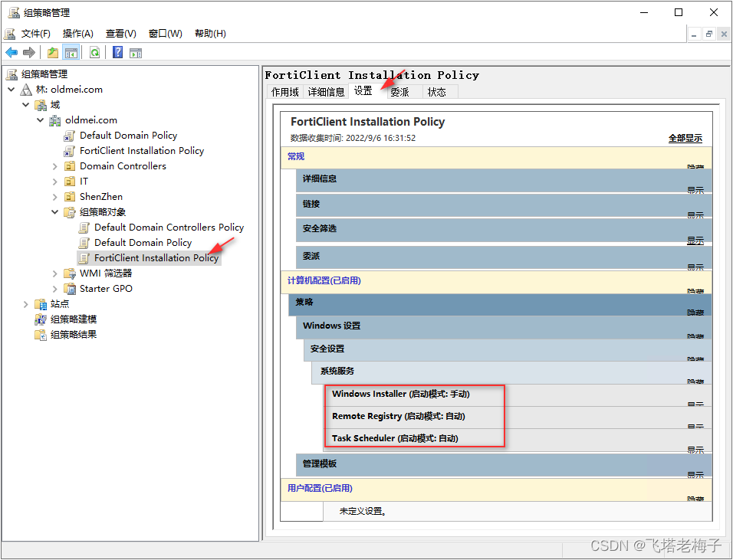Expand the IT node
Screen dimensions: 733x560
point(54,182)
